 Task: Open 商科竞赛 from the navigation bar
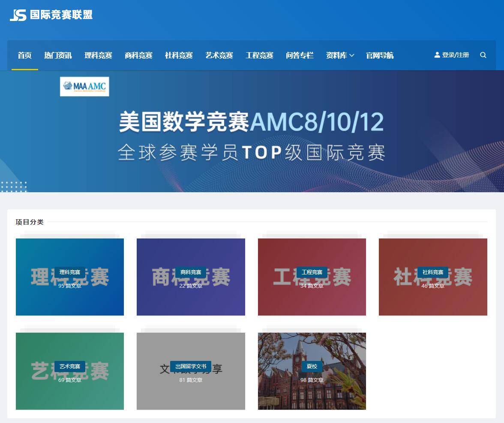click(138, 55)
